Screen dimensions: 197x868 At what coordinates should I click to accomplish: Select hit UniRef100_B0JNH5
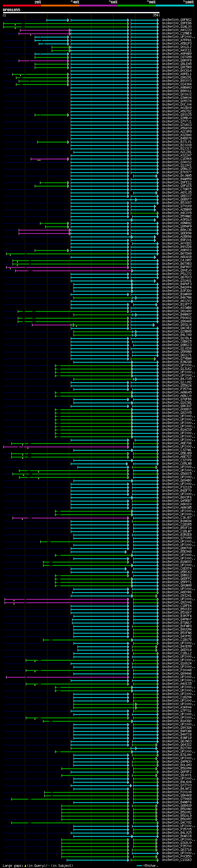pyautogui.click(x=176, y=176)
